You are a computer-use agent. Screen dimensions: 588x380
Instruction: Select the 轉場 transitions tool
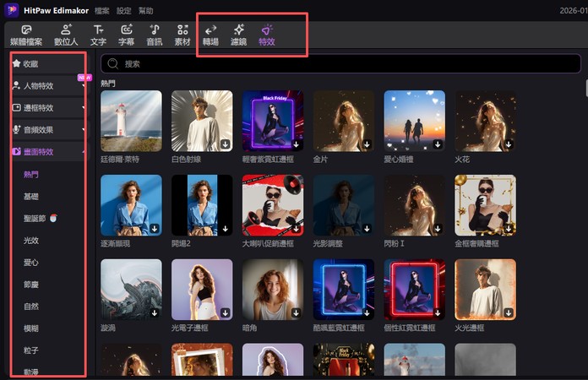coord(210,35)
